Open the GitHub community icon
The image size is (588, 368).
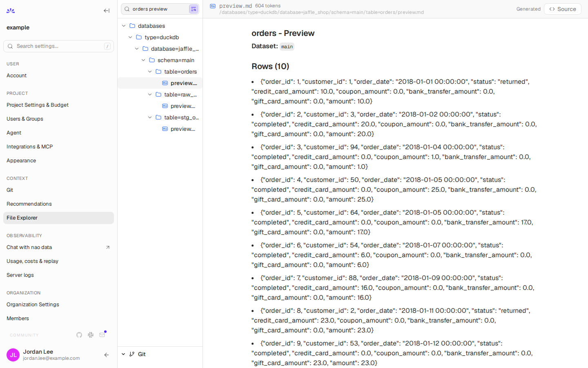coord(79,335)
